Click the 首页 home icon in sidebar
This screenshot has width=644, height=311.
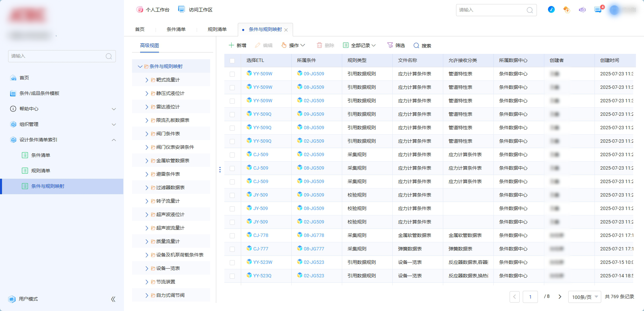click(13, 78)
